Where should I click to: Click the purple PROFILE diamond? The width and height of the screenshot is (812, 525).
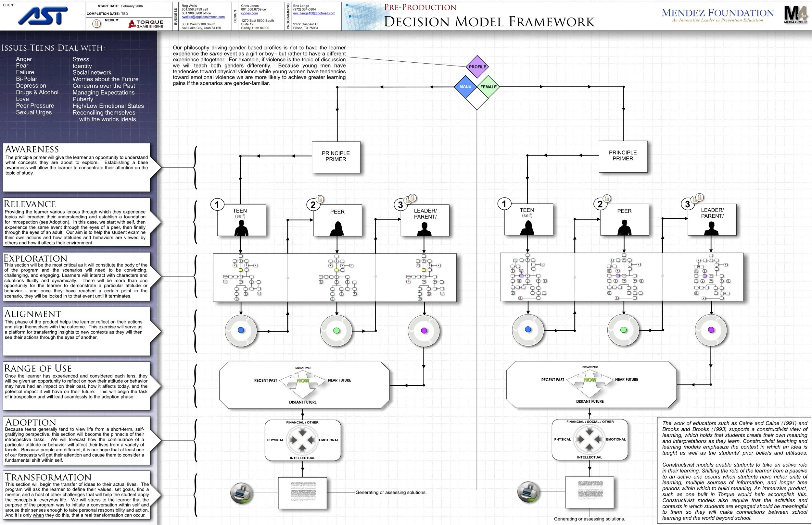pos(477,67)
